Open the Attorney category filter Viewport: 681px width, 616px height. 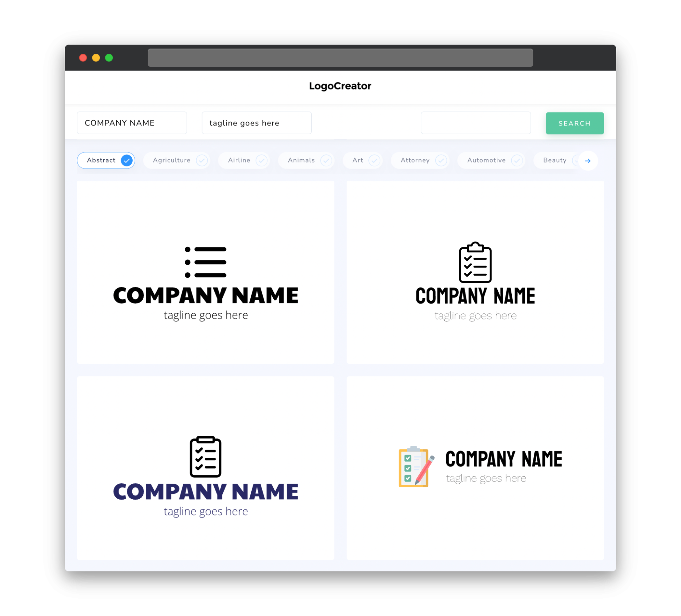415,160
